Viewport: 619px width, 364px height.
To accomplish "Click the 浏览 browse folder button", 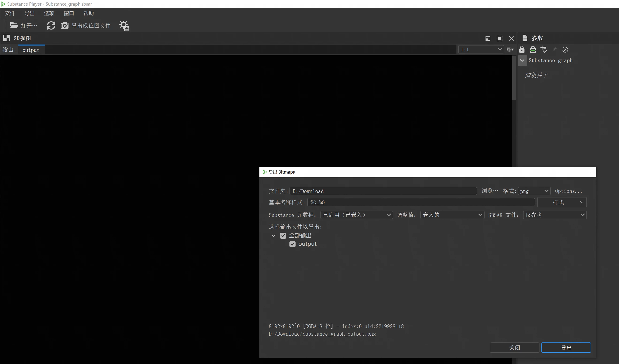I will coord(490,191).
